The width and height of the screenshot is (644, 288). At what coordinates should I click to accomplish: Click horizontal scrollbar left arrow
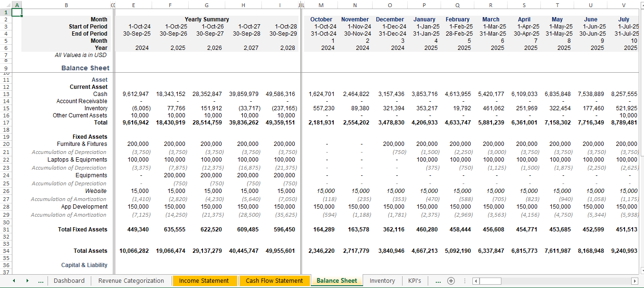(475, 281)
